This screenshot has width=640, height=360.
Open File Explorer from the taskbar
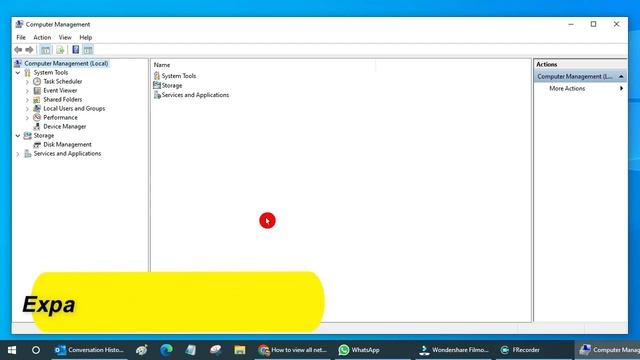240,350
